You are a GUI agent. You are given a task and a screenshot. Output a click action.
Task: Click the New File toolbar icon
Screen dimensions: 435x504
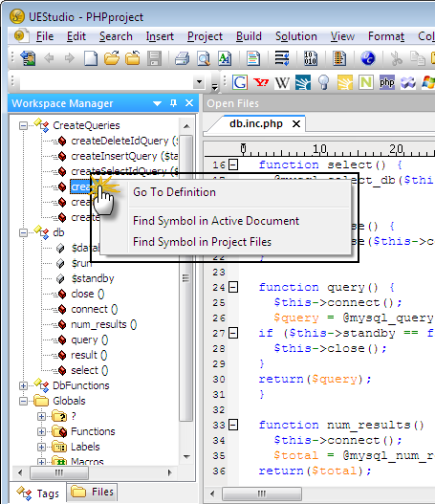click(x=91, y=58)
